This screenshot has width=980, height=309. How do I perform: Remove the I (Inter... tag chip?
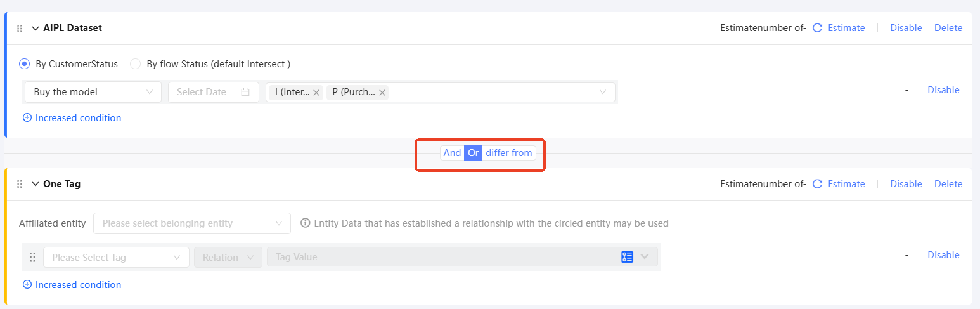pos(316,93)
